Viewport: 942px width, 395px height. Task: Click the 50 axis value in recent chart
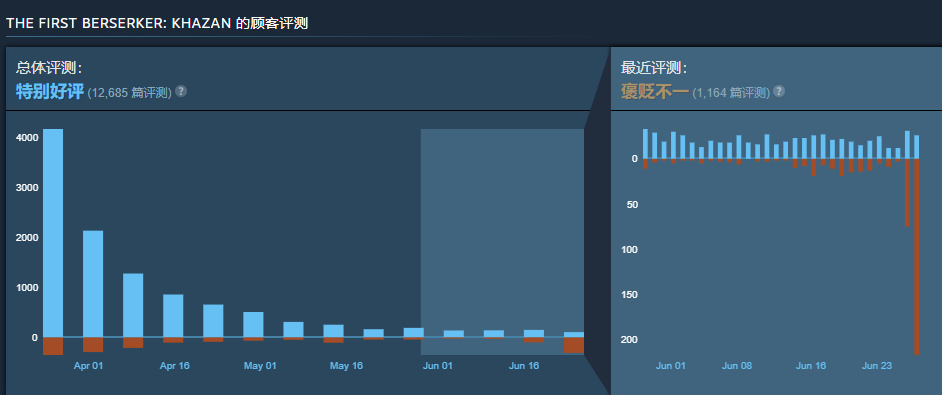click(x=632, y=204)
